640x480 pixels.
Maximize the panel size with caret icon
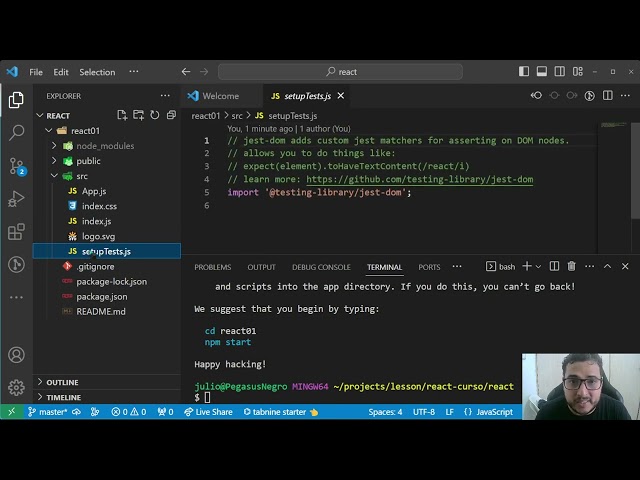[607, 266]
